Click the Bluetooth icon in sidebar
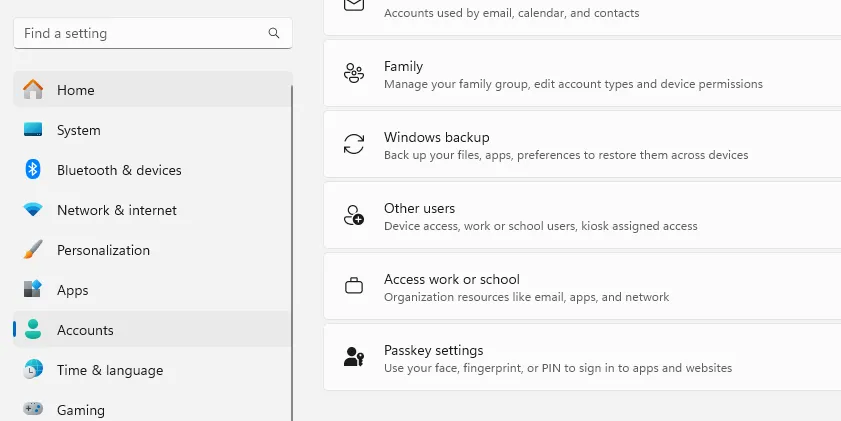This screenshot has width=841, height=421. 33,169
